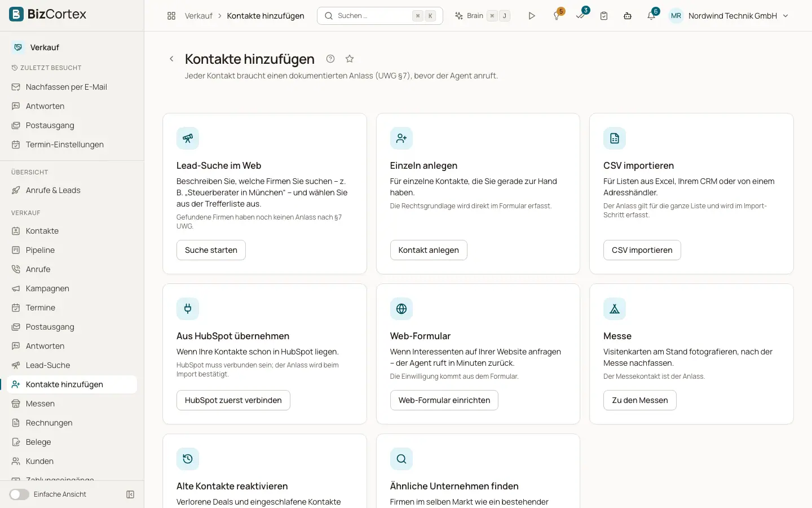
Task: Click the Kontakt anlegen button
Action: coord(429,250)
